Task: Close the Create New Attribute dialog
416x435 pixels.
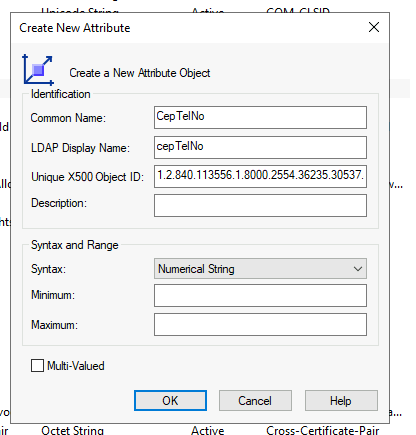Action: 374,27
